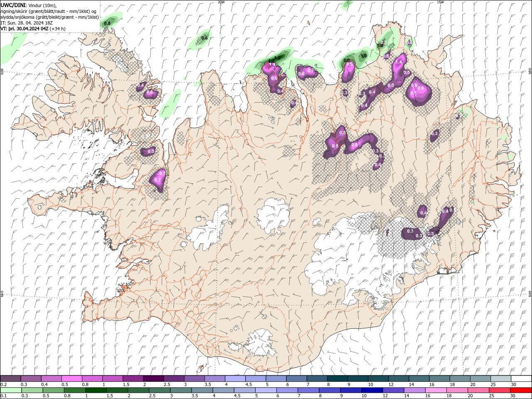This screenshot has width=532, height=399.
Task: Click the '1.0' rain value on the green patch
Action: point(364,56)
